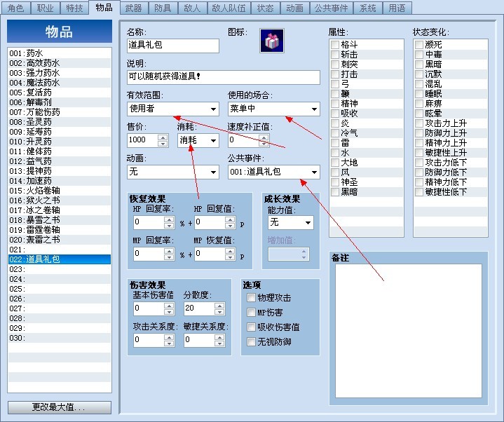Expand the 消耗 dropdown
504x422 pixels.
[198, 140]
